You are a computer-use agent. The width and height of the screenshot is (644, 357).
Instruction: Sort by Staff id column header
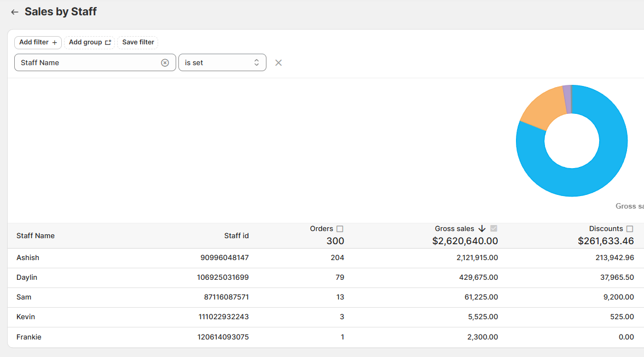click(236, 236)
